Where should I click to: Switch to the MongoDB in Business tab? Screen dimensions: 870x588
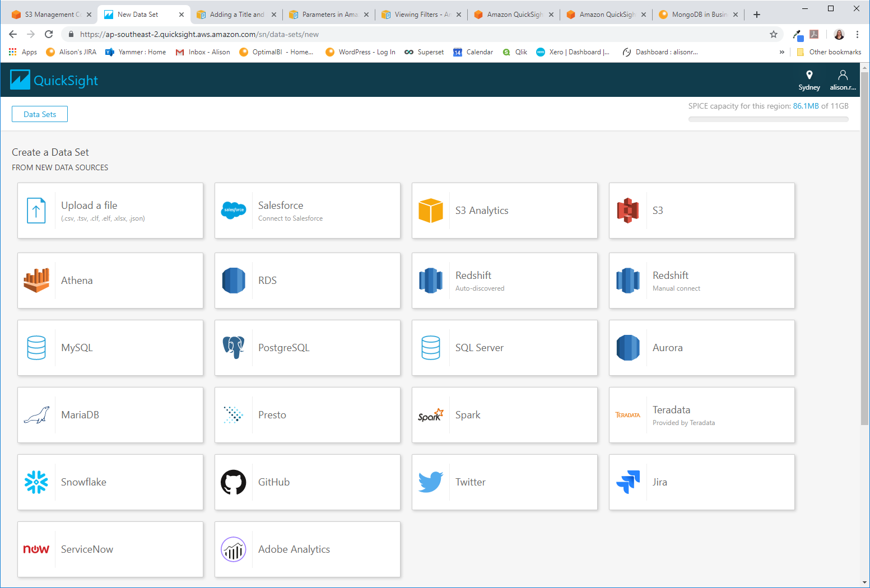pos(698,15)
